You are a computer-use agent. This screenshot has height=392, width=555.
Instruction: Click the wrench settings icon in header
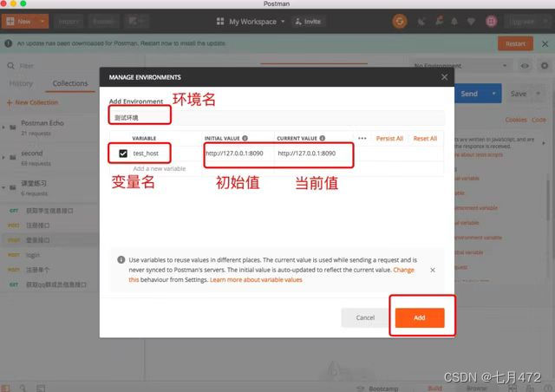pyautogui.click(x=439, y=21)
